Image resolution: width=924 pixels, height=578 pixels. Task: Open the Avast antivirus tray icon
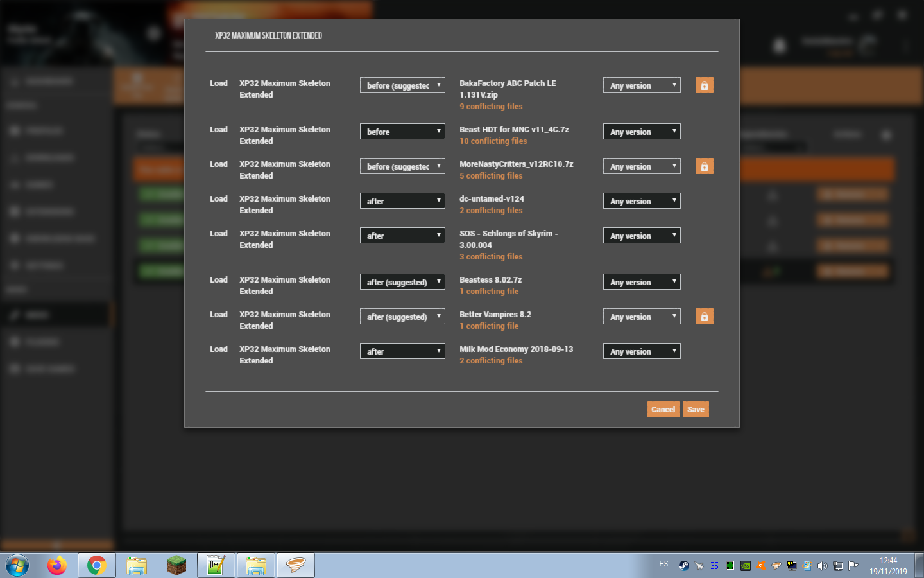(x=761, y=566)
